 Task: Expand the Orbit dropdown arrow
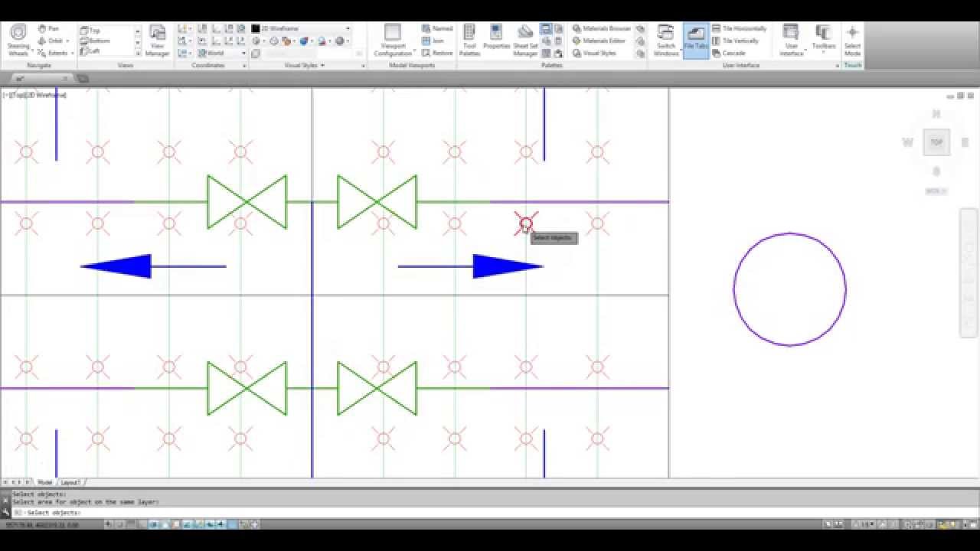pos(67,41)
